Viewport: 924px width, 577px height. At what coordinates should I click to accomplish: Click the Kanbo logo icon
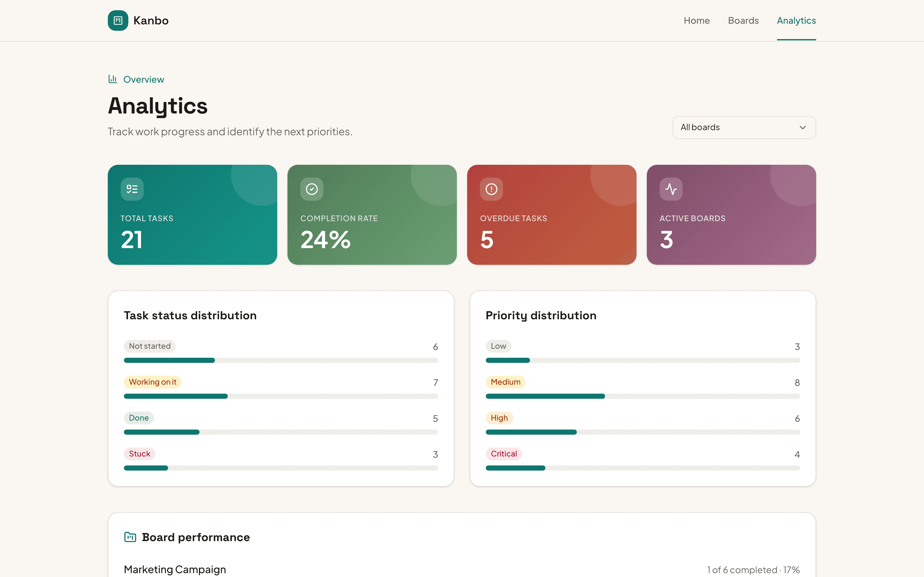tap(118, 20)
